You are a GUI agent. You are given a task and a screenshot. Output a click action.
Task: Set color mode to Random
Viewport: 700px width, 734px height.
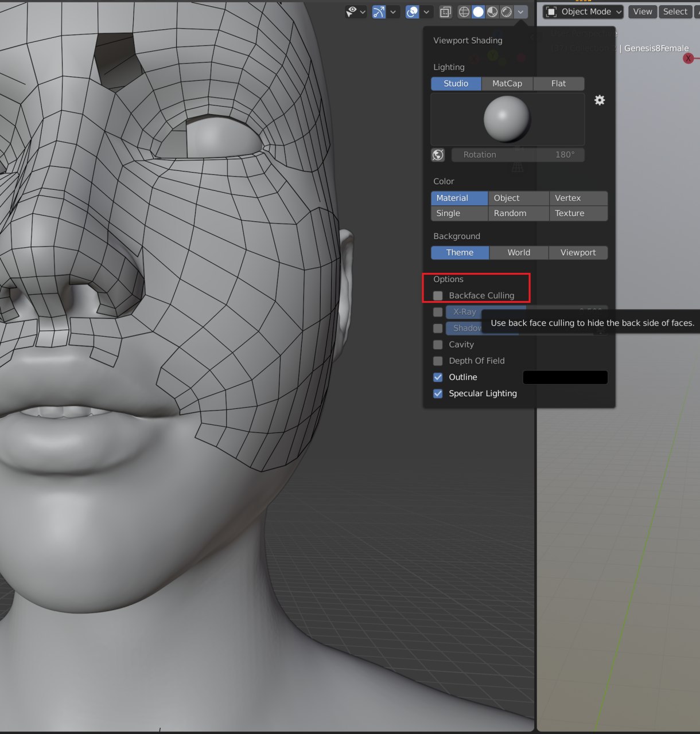pos(519,213)
